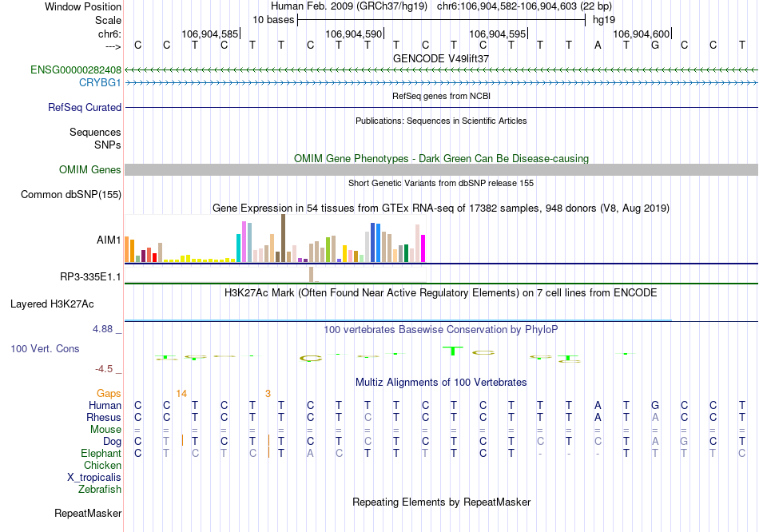This screenshot has height=532, width=759.
Task: Click the reference base G in the sequence ruler
Action: pos(655,46)
